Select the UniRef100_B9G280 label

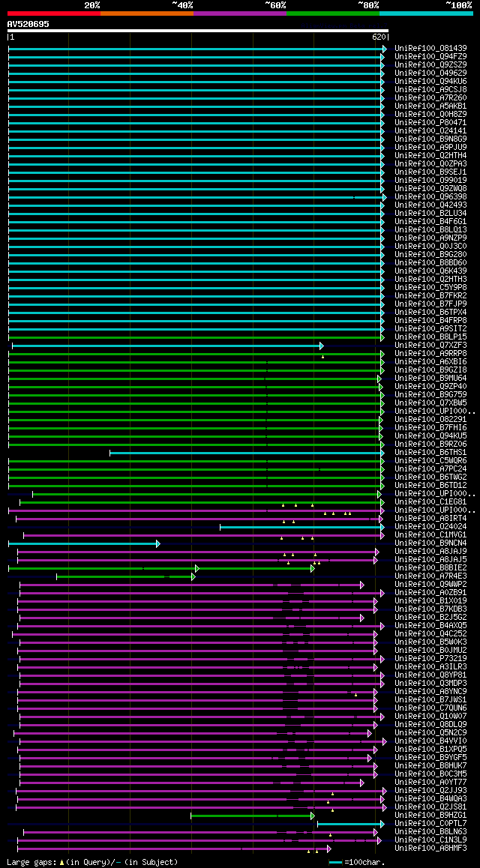[x=430, y=255]
